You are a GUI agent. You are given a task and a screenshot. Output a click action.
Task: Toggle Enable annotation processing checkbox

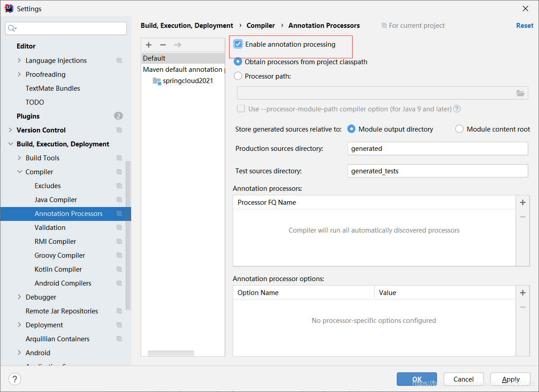click(x=238, y=44)
